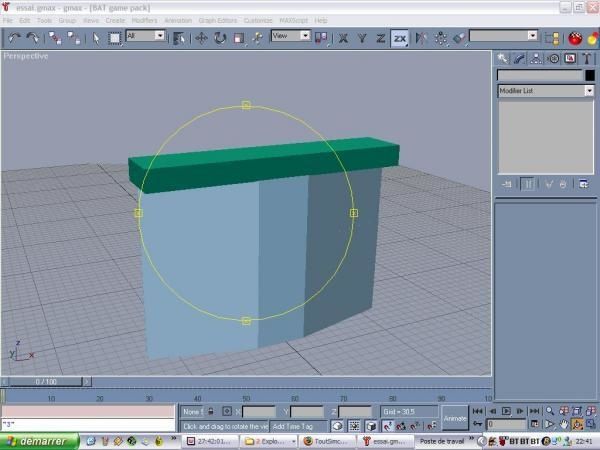The image size is (600, 450).
Task: Toggle the ZX plane restriction button
Action: (399, 38)
